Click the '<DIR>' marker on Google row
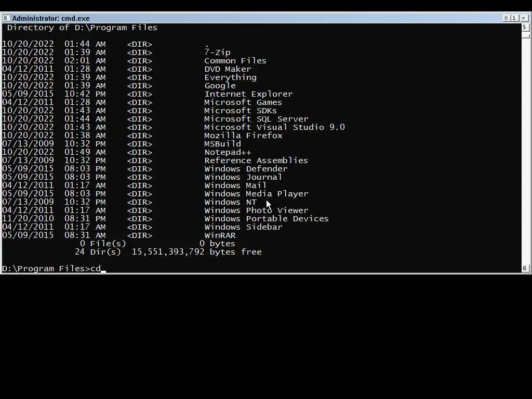The height and width of the screenshot is (399, 532). pos(139,86)
